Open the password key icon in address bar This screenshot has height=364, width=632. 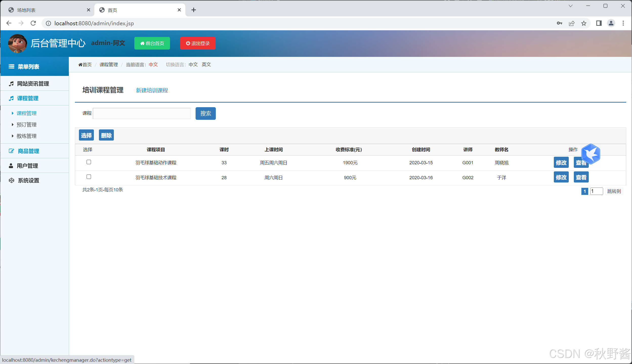tap(559, 23)
